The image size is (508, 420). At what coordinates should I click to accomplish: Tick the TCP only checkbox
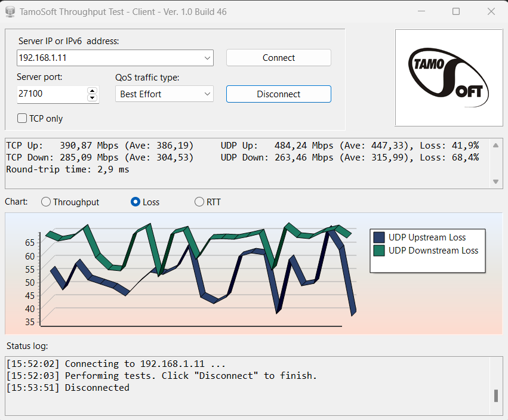[x=22, y=119]
